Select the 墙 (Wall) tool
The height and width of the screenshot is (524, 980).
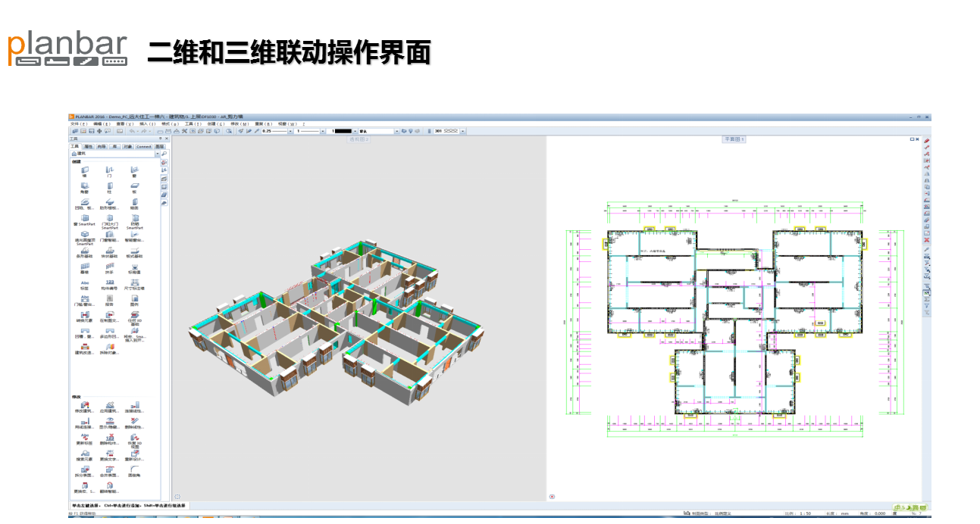pyautogui.click(x=85, y=171)
